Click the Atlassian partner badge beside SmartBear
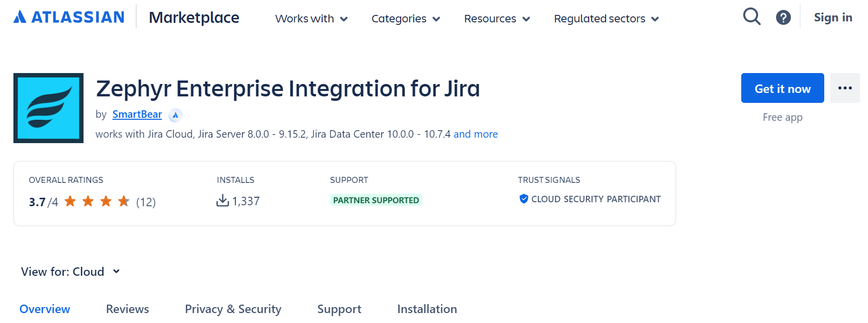The width and height of the screenshot is (868, 323). coord(175,115)
